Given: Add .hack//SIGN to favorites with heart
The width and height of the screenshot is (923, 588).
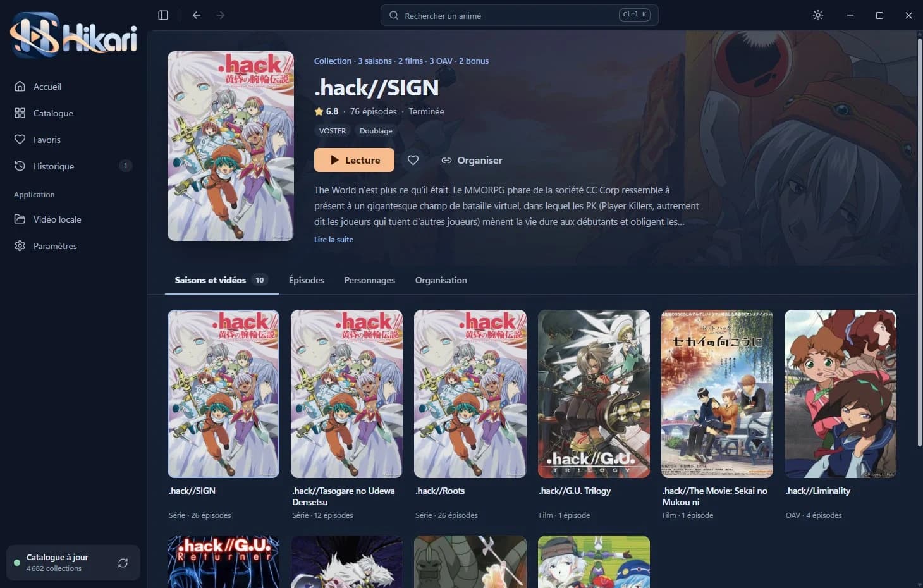Looking at the screenshot, I should (413, 160).
